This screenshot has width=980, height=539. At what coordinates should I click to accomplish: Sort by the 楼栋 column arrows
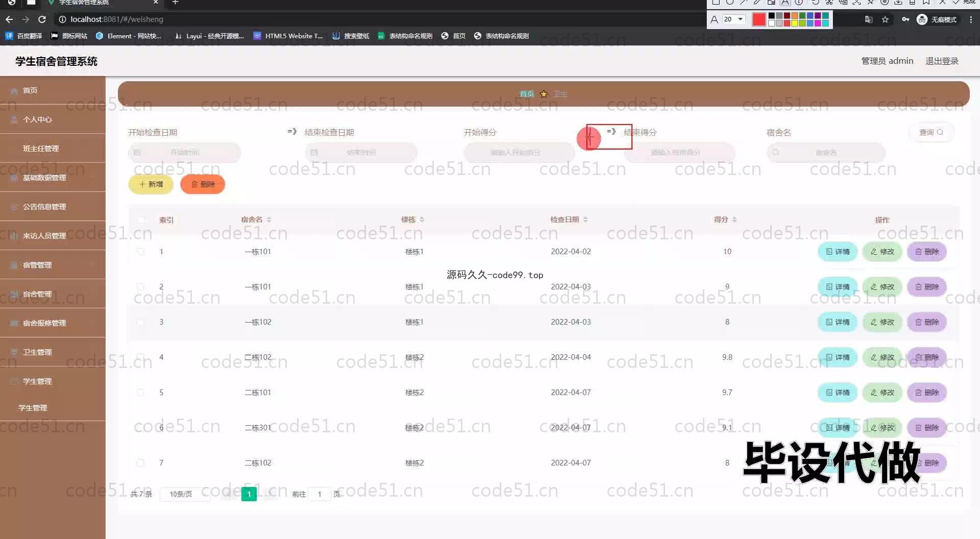tap(422, 220)
